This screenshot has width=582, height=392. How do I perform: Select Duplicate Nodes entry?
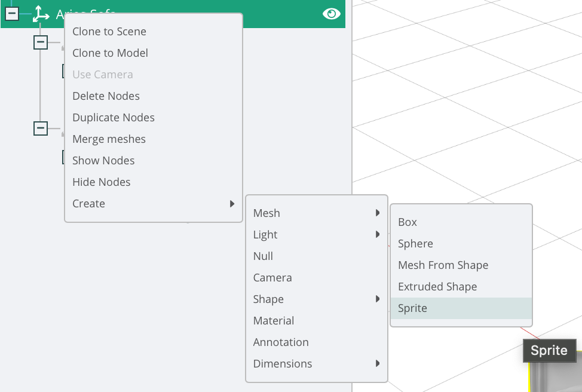pyautogui.click(x=114, y=118)
